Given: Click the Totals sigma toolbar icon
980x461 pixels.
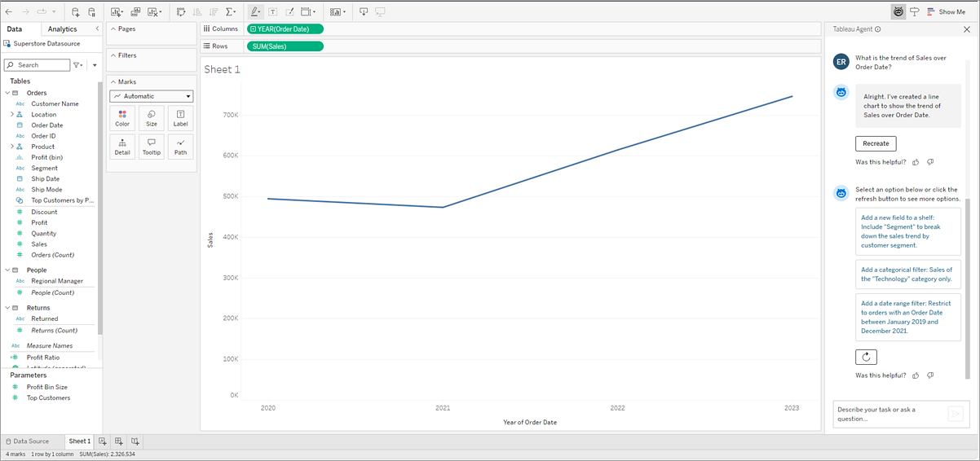Looking at the screenshot, I should pos(230,11).
